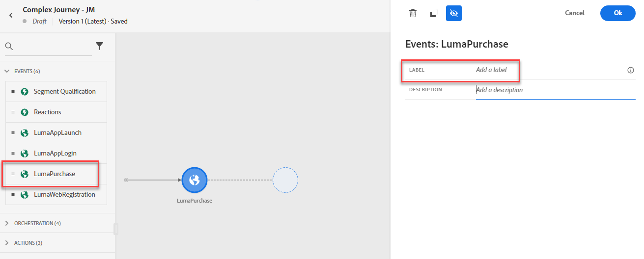
Task: Select the LumaAppLogin globe icon
Action: [25, 154]
